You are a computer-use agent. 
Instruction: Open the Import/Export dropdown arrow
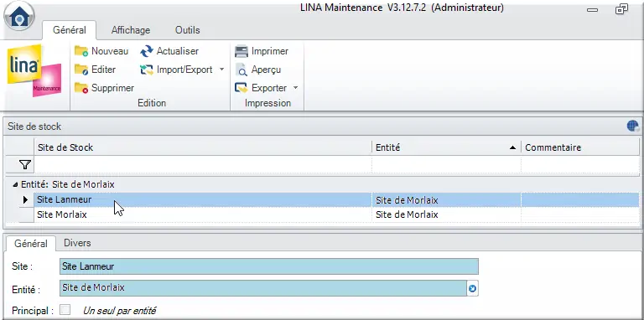pyautogui.click(x=221, y=70)
